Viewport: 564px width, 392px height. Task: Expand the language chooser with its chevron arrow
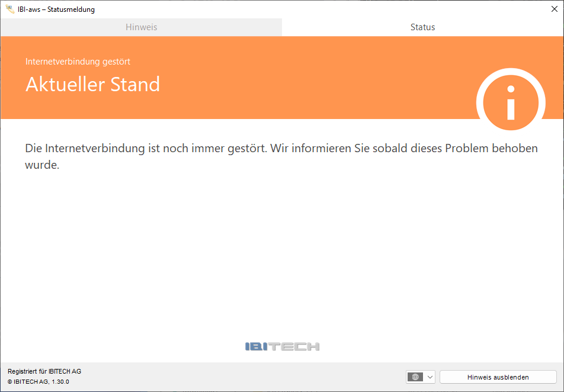(x=430, y=377)
